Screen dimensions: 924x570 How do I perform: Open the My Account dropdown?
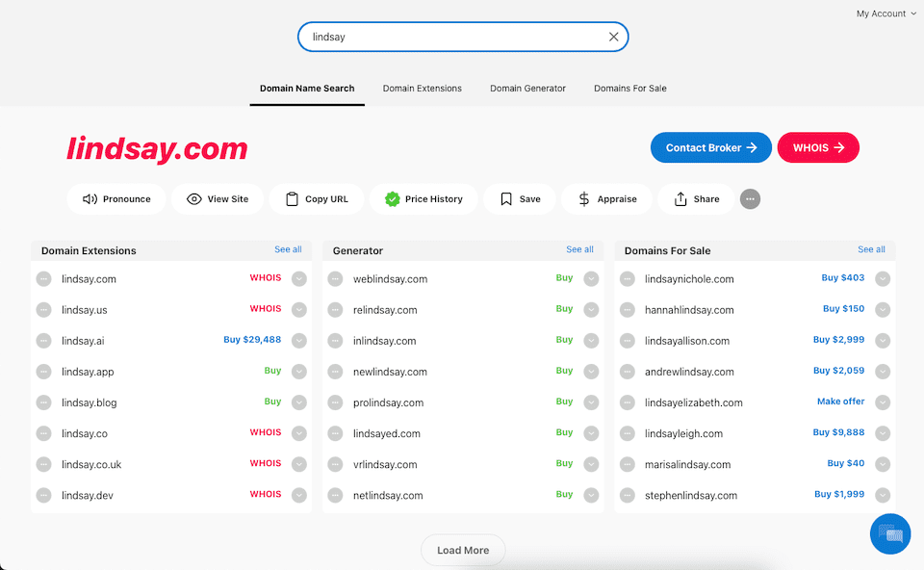tap(885, 13)
